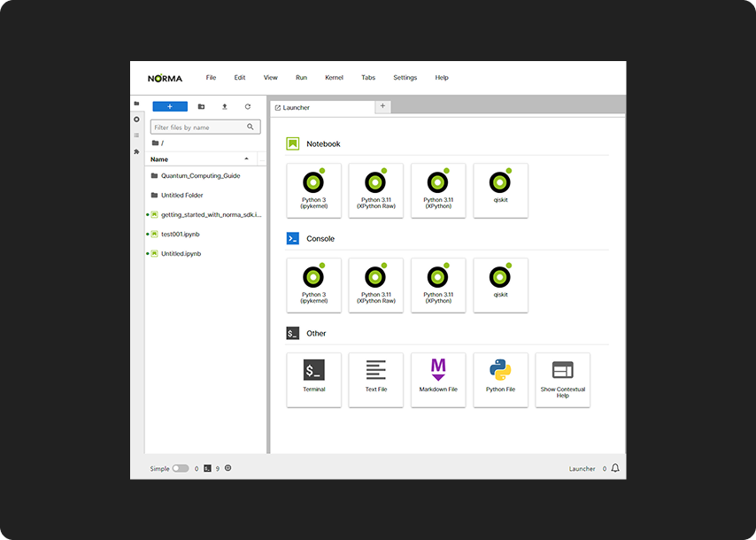Click the round kernel icon in status bar
Screen dimensions: 756x540
pyautogui.click(x=228, y=467)
